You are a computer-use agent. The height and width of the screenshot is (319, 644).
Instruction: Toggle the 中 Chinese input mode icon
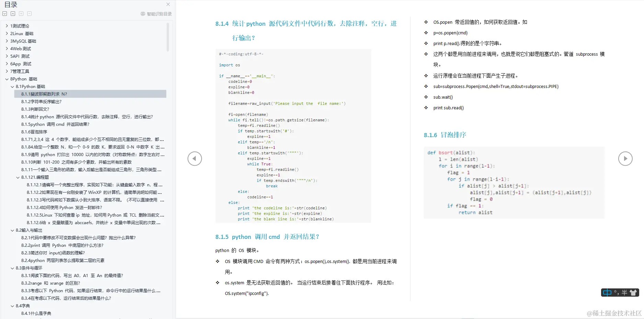(607, 293)
